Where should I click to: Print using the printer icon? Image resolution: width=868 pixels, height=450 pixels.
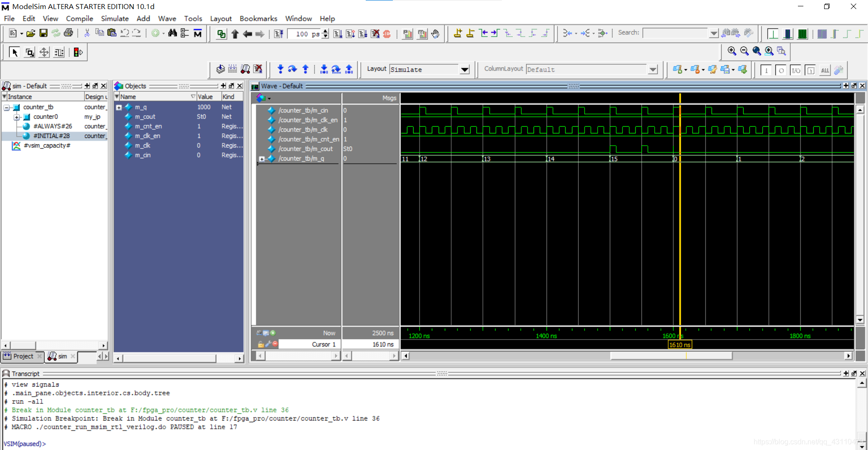coord(68,33)
